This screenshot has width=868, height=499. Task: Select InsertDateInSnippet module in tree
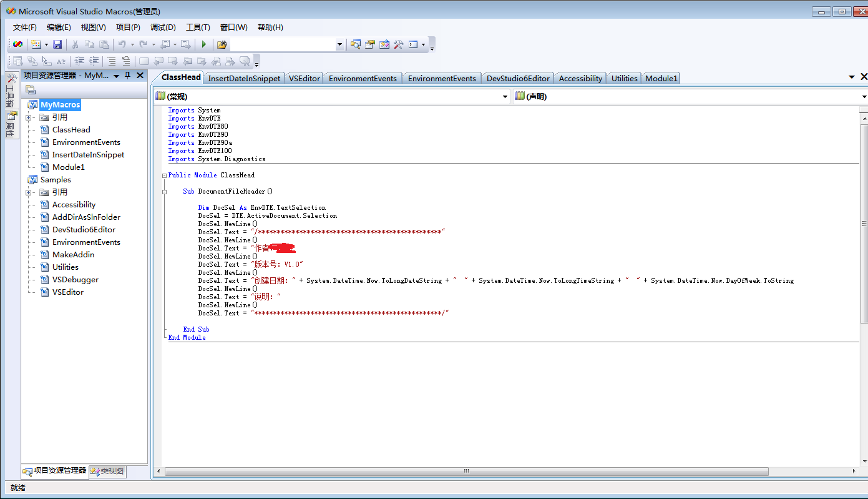(88, 155)
